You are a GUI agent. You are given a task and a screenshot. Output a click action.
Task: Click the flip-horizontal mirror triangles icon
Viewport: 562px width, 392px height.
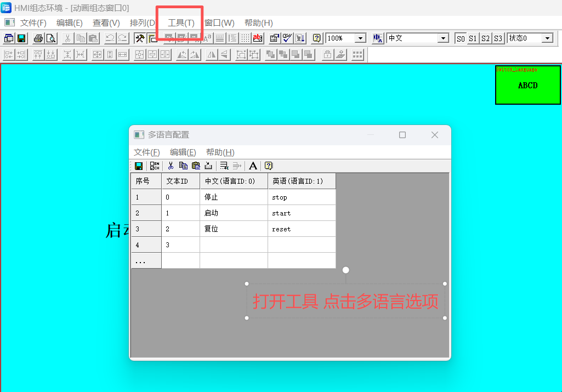click(212, 54)
